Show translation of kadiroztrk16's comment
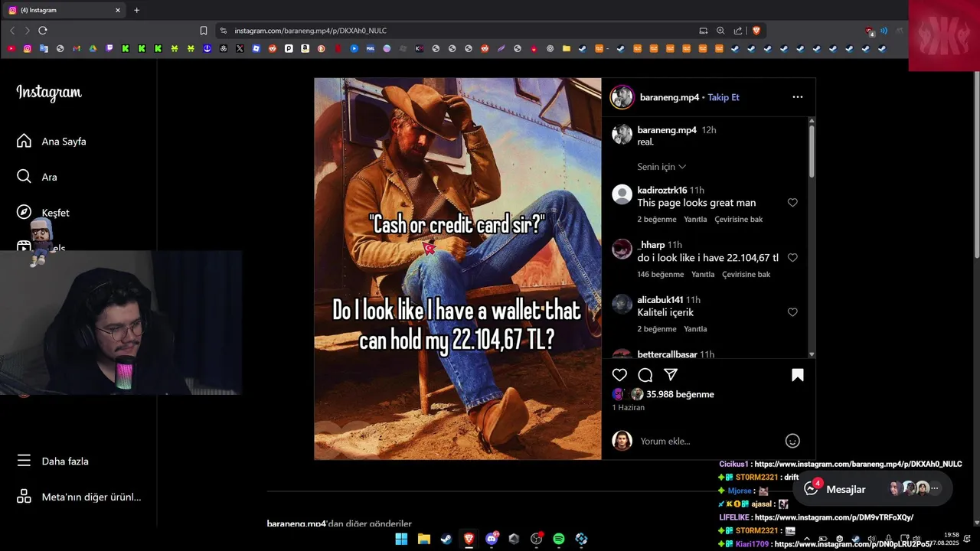Viewport: 980px width, 551px height. 738,220
